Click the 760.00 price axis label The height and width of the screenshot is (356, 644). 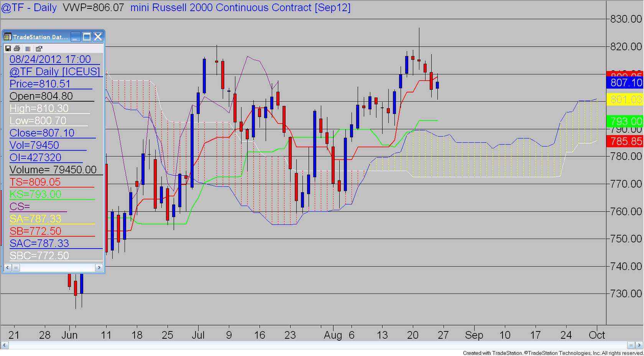626,212
